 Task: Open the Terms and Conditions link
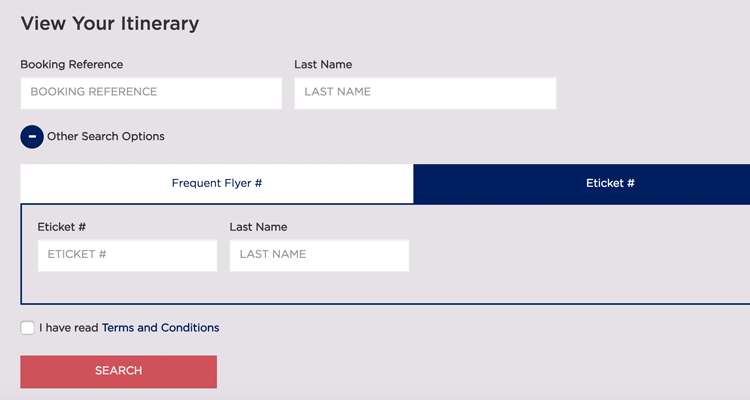point(160,328)
